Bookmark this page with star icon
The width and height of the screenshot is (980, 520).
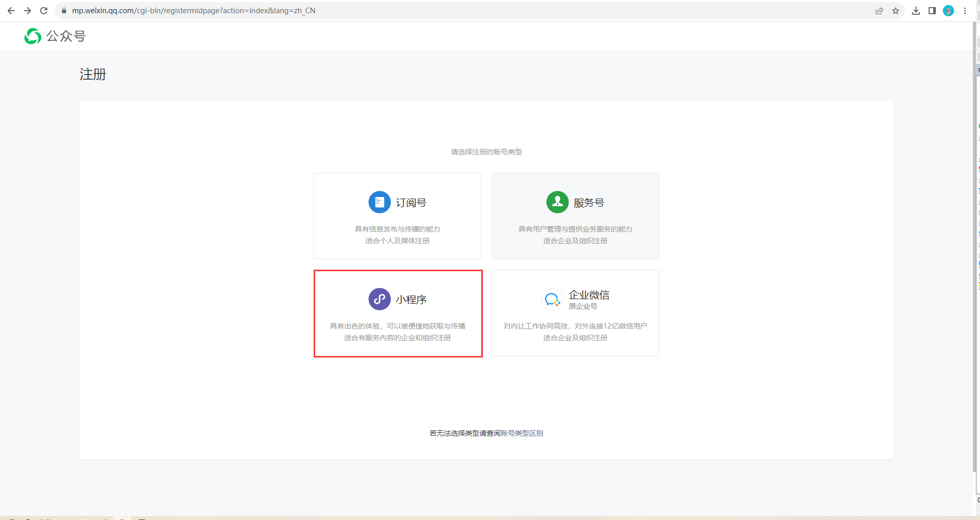click(896, 11)
